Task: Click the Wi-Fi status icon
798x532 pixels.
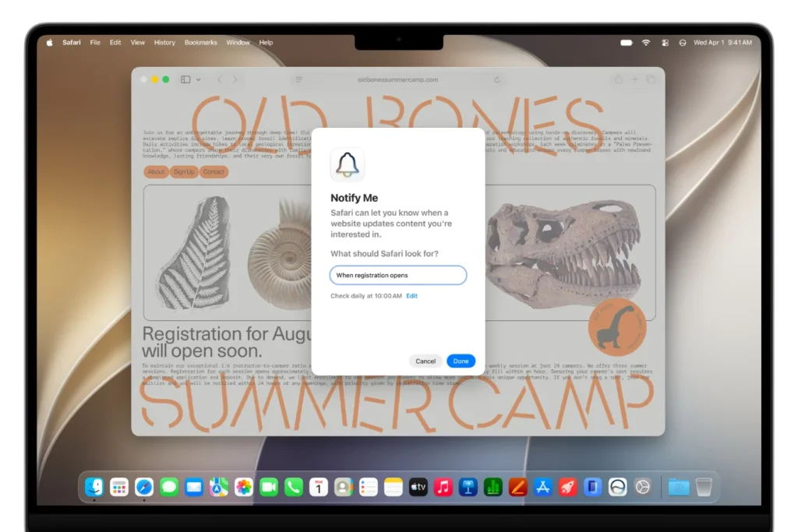Action: tap(646, 43)
